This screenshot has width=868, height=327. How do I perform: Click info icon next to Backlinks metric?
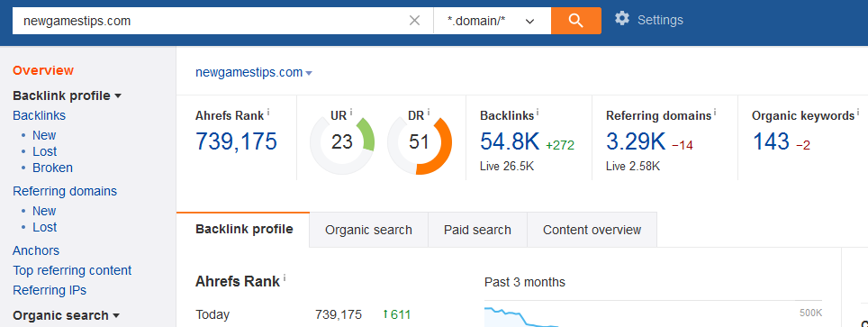click(x=538, y=112)
